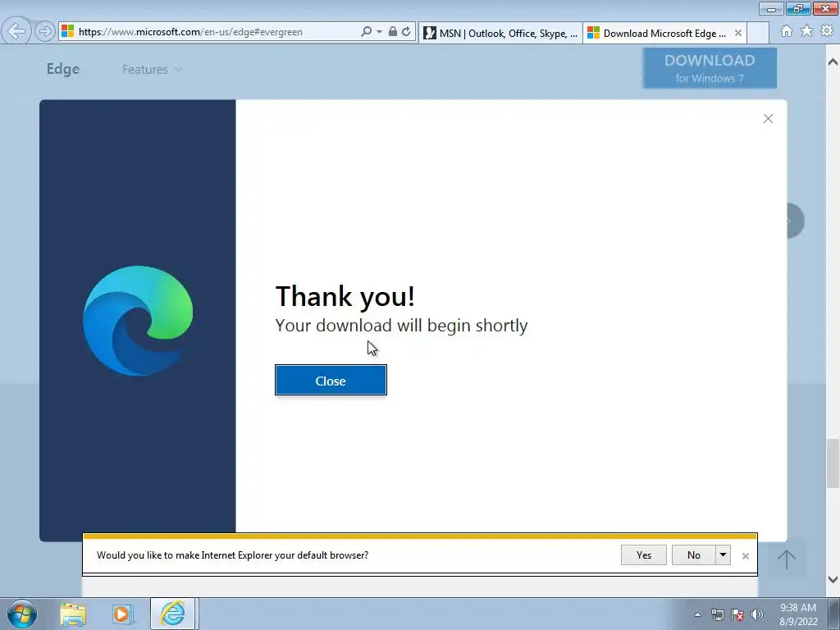Click No on default browser prompt
The height and width of the screenshot is (630, 840).
coord(694,555)
